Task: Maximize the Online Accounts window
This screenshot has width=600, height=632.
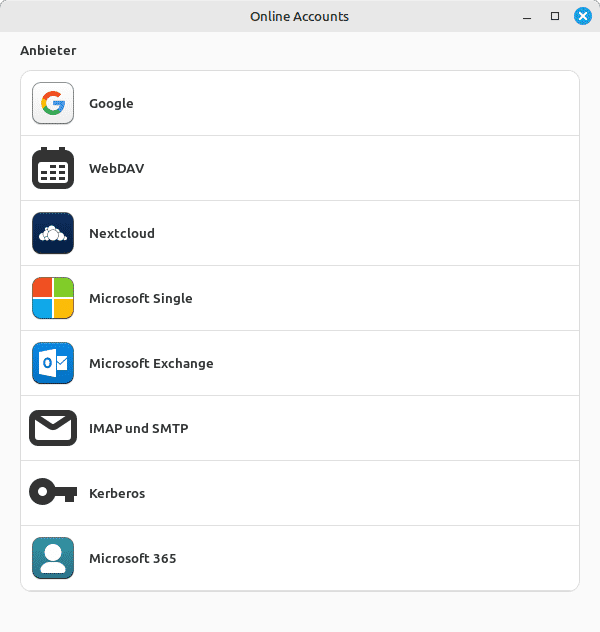Action: (x=555, y=16)
